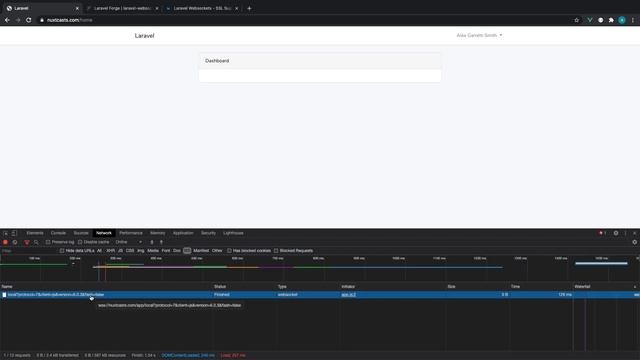This screenshot has height=360, width=640.
Task: Filter requests by CSS
Action: pyautogui.click(x=130, y=251)
